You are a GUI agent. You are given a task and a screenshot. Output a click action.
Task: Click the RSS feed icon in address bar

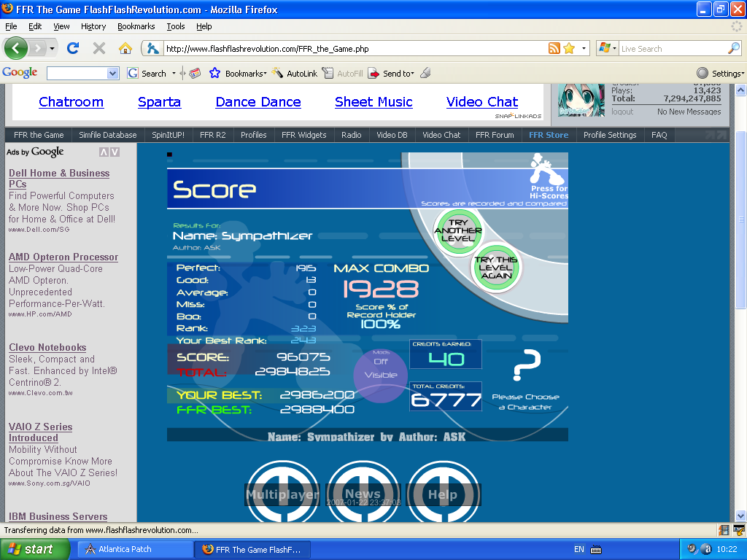[554, 49]
